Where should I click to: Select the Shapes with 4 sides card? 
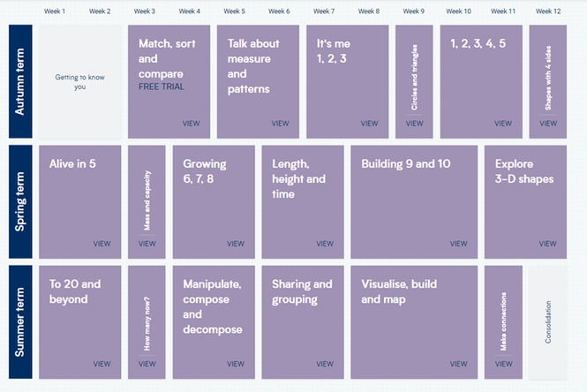[547, 81]
